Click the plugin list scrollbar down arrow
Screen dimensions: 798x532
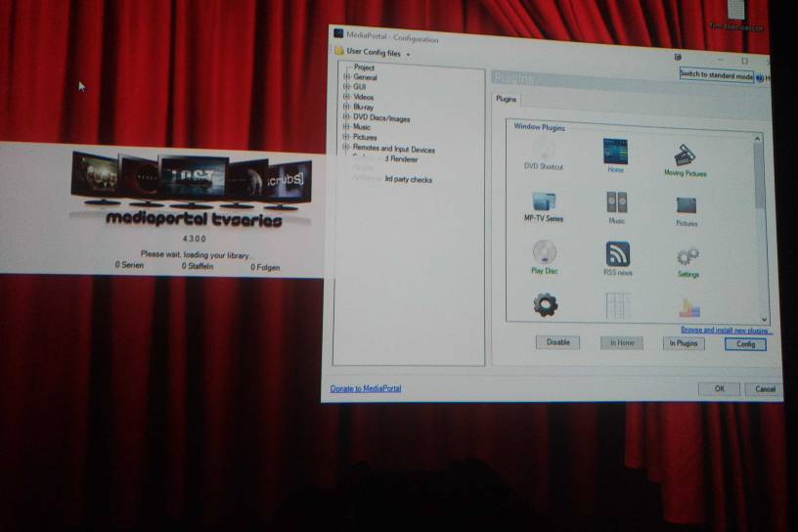[764, 319]
